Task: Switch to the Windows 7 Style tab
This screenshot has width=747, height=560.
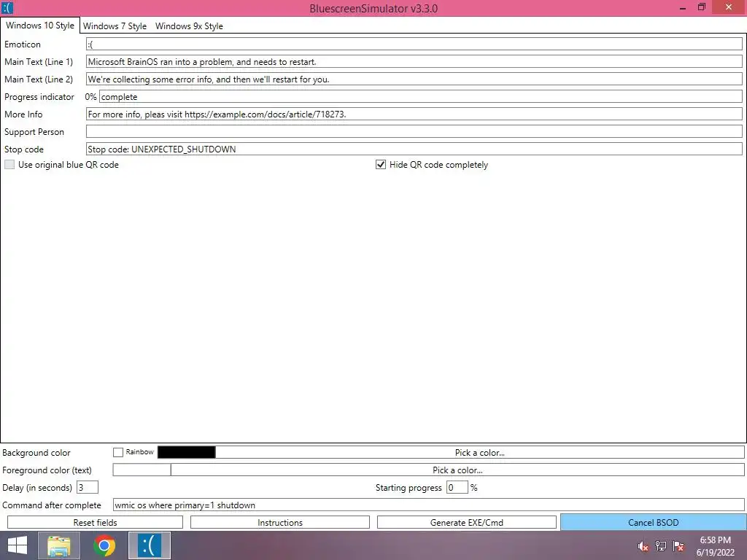Action: click(115, 26)
